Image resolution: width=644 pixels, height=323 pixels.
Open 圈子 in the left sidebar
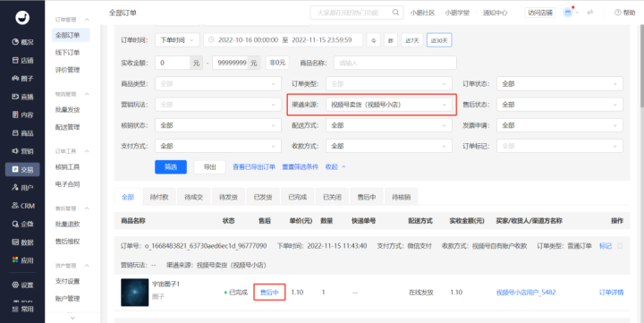point(22,79)
